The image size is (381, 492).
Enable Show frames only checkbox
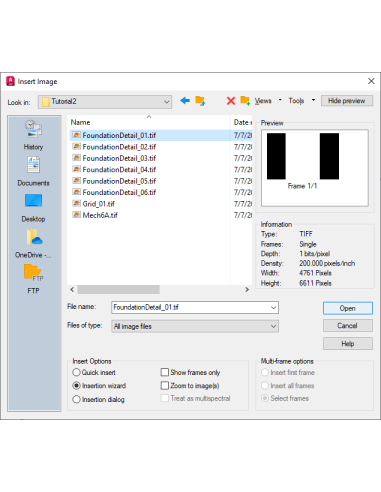click(x=165, y=372)
